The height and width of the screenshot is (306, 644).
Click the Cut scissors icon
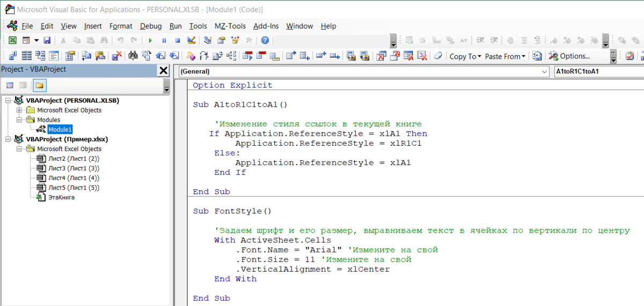(63, 40)
